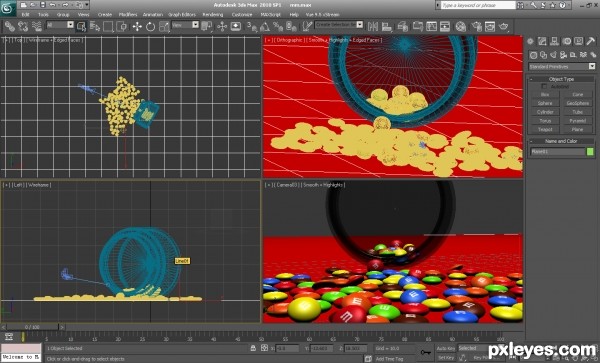
Task: Toggle Percent Snap
Action: pyautogui.click(x=278, y=26)
